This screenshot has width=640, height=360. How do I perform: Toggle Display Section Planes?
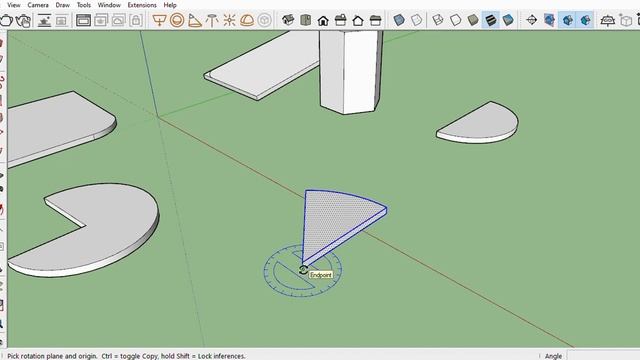click(549, 20)
